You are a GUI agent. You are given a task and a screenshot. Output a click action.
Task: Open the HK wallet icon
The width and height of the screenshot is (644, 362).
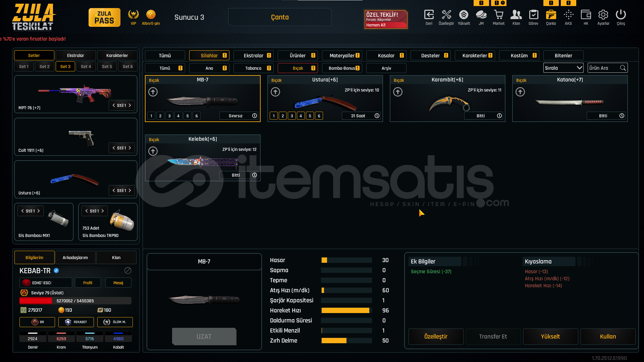coord(586,15)
